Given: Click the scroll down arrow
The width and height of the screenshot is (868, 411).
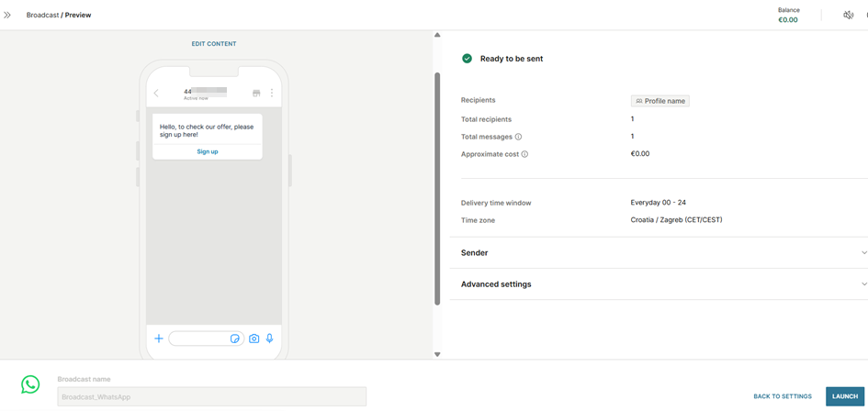Looking at the screenshot, I should coord(437,354).
